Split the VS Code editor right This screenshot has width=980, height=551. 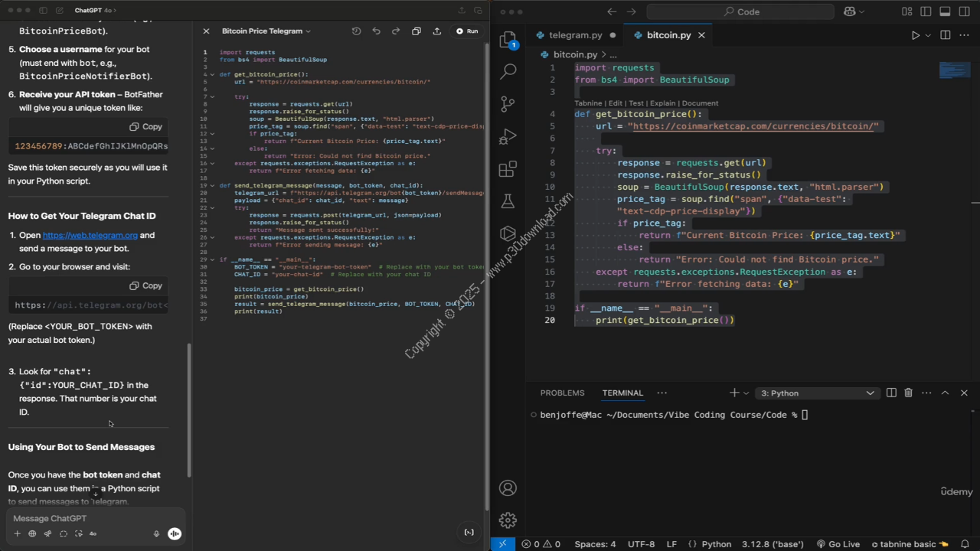[945, 35]
